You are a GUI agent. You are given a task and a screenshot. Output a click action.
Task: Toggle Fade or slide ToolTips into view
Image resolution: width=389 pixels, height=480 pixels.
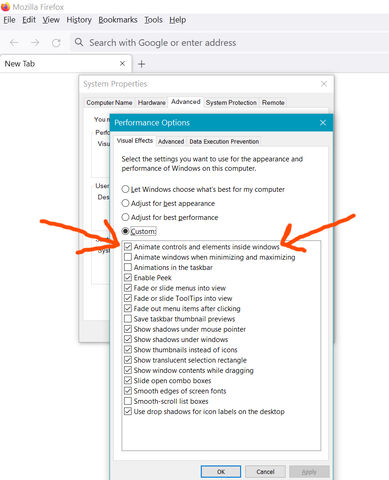point(128,298)
